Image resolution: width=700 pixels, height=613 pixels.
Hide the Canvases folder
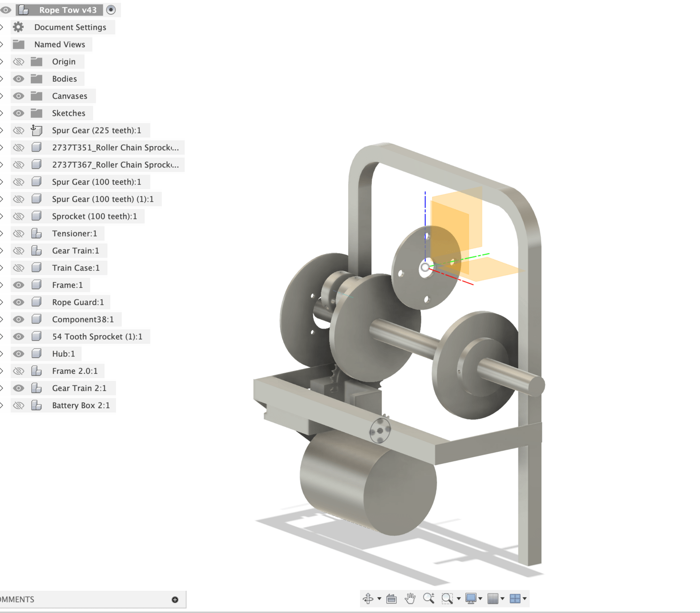[x=18, y=96]
